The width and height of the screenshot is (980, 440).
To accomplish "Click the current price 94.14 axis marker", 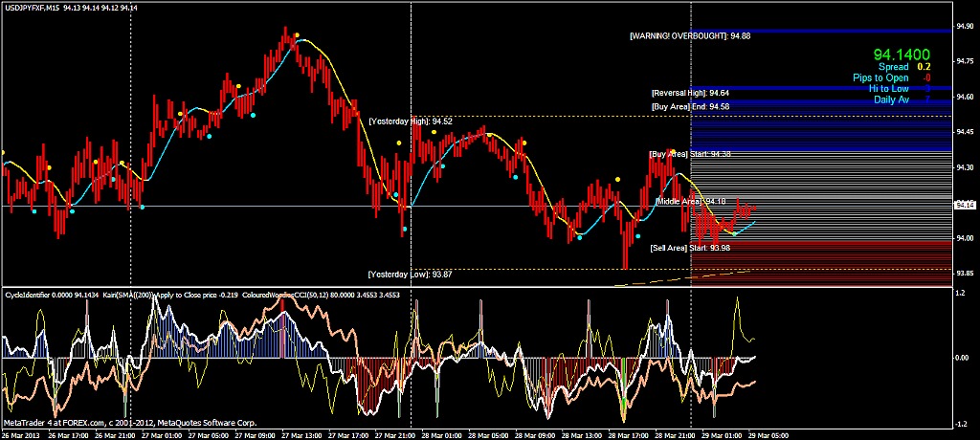I will point(965,205).
